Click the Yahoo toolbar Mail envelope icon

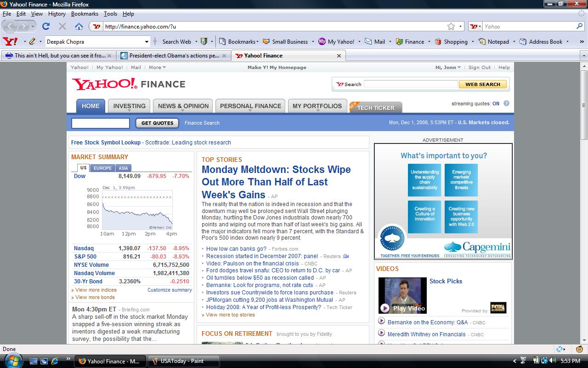pos(368,41)
